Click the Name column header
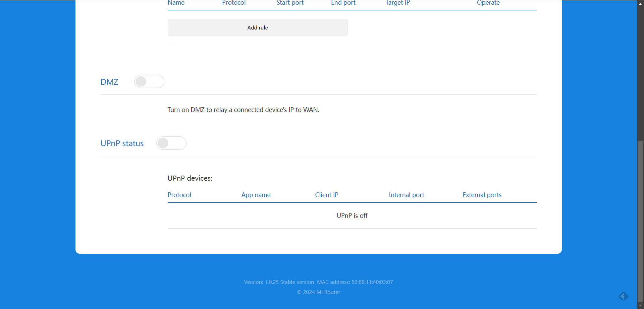 pos(176,3)
